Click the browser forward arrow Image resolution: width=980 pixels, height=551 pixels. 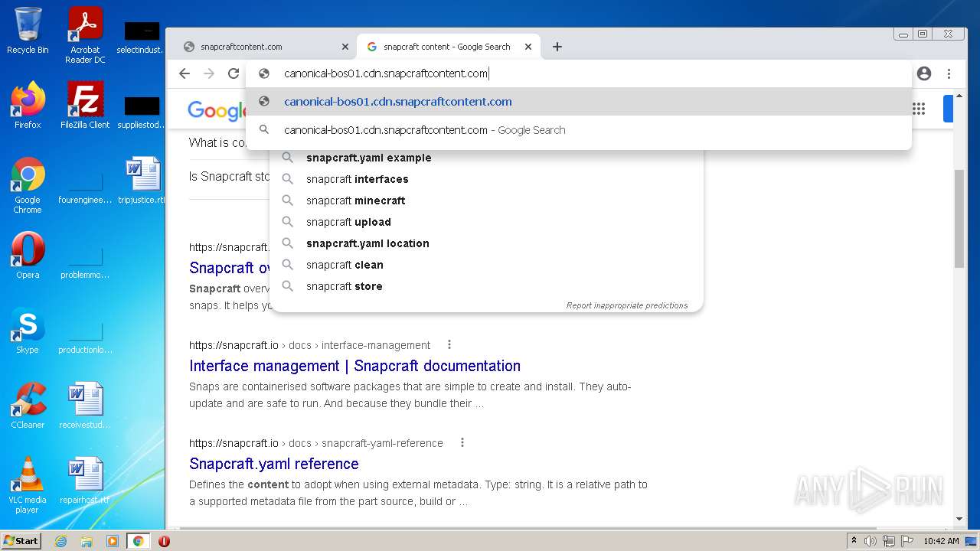coord(209,73)
